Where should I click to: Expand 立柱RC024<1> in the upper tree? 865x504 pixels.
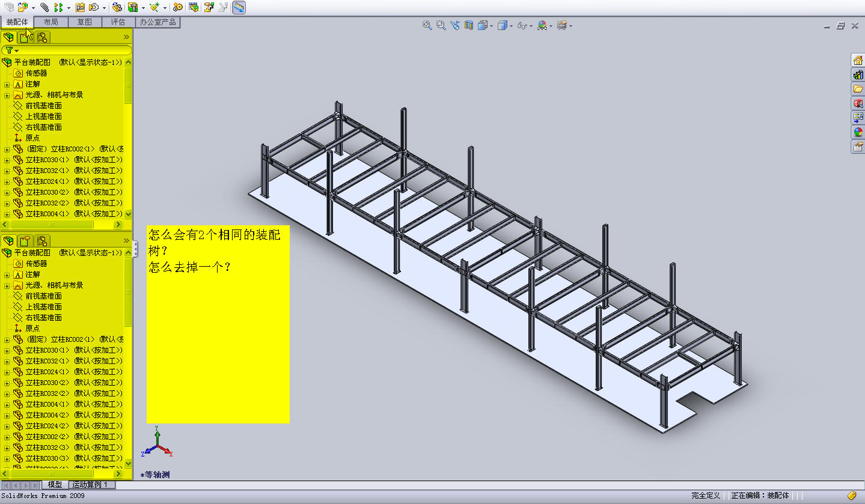[x=7, y=181]
